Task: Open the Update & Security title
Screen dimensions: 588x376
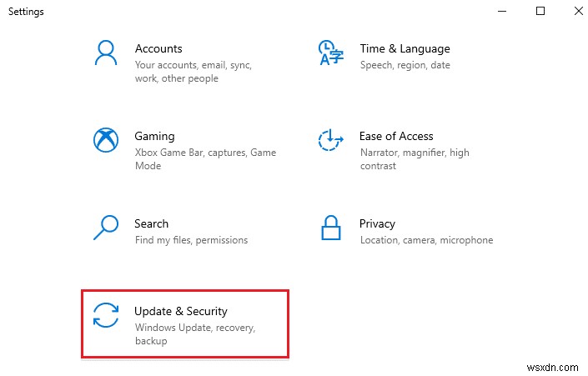Action: [180, 311]
